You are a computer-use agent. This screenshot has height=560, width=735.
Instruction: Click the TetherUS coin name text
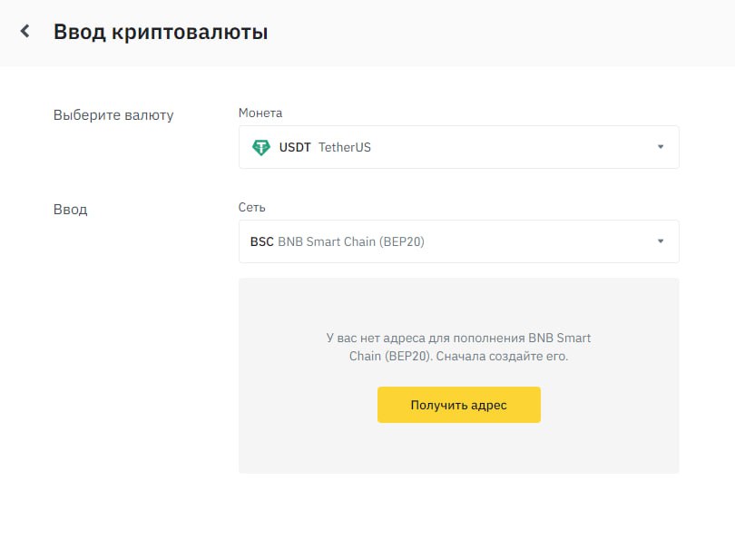(x=345, y=147)
